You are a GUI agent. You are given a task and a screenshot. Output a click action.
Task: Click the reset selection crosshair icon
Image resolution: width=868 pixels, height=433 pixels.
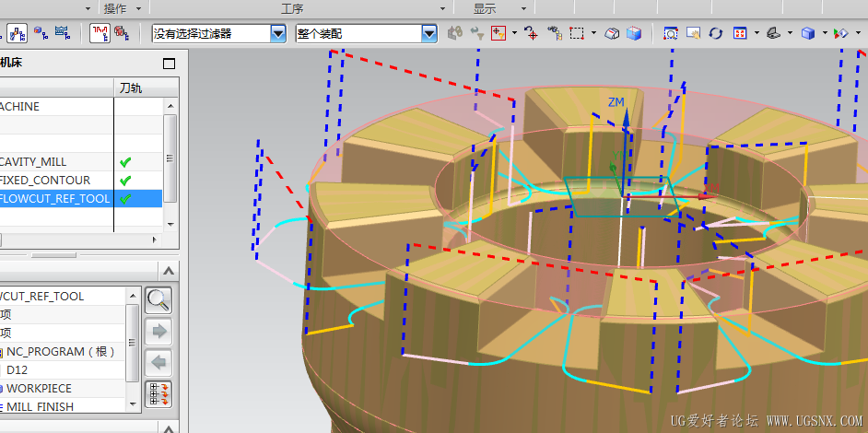tap(532, 33)
